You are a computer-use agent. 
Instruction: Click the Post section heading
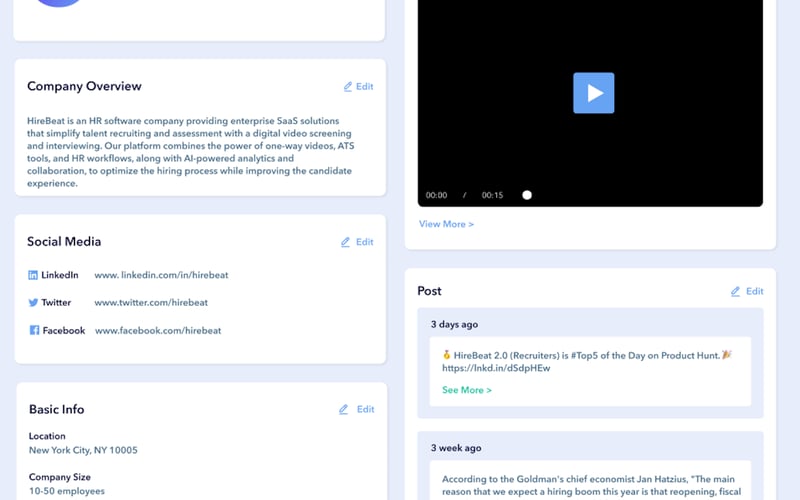(430, 291)
